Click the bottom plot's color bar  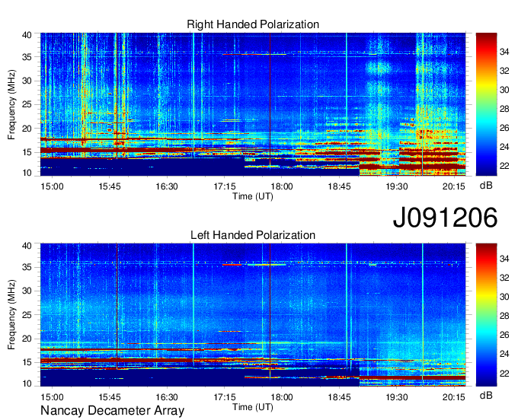point(486,315)
